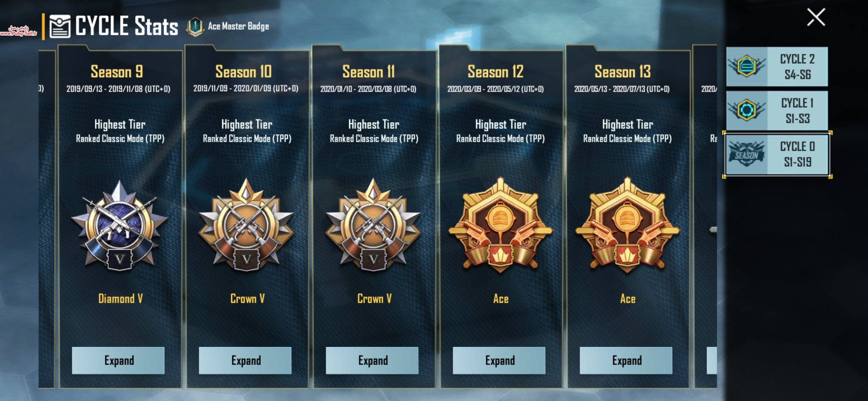Click the Season 9 Diamond V tier badge
This screenshot has width=868, height=401.
[x=119, y=225]
